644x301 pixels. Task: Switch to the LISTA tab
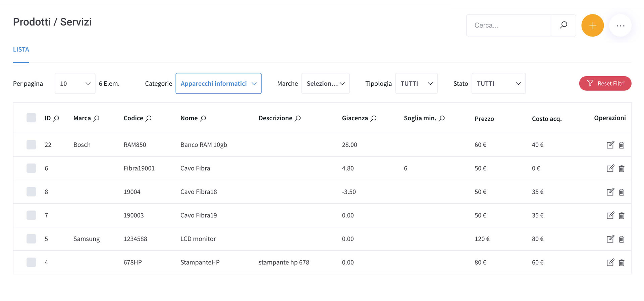pyautogui.click(x=21, y=49)
